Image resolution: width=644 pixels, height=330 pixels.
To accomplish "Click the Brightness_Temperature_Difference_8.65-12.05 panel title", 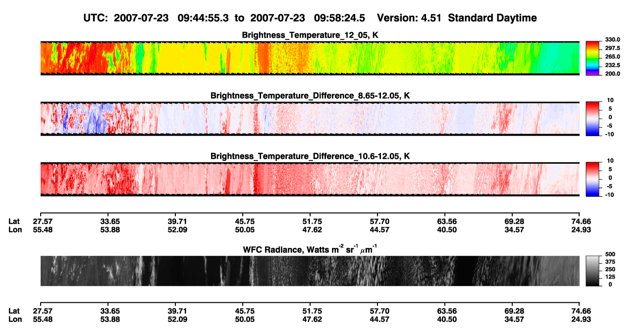I will click(x=310, y=95).
